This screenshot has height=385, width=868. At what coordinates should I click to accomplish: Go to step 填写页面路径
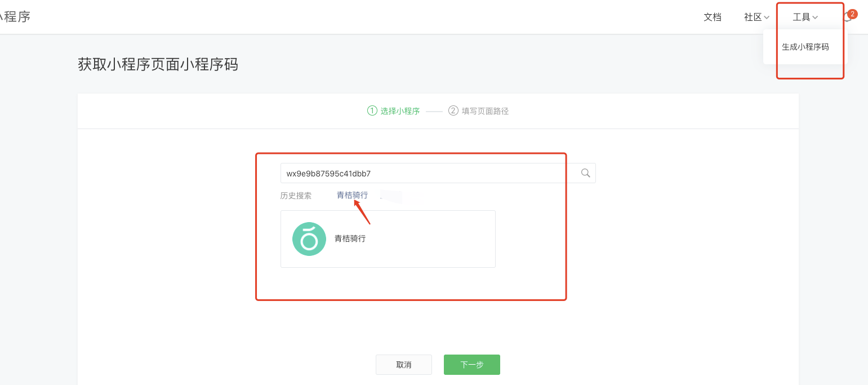478,111
